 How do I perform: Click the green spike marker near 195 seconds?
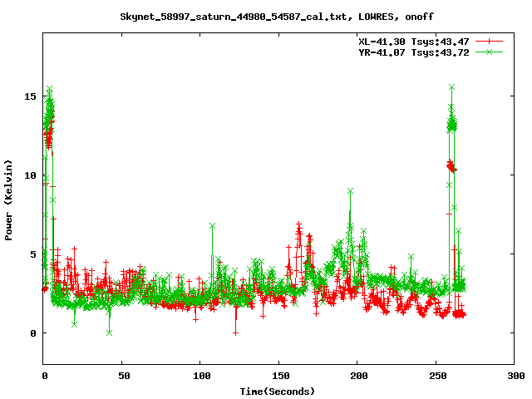click(351, 191)
